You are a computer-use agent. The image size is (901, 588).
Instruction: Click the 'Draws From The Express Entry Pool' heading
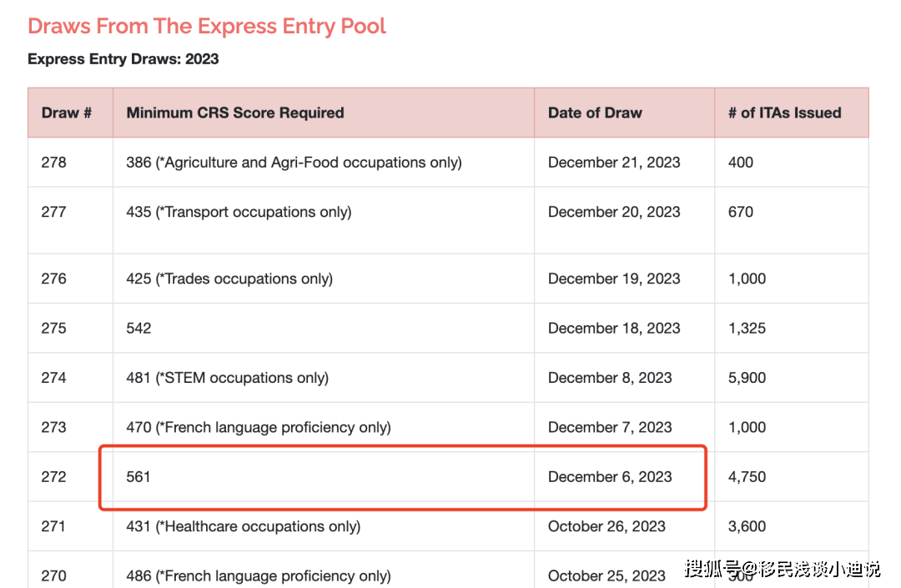(x=207, y=26)
